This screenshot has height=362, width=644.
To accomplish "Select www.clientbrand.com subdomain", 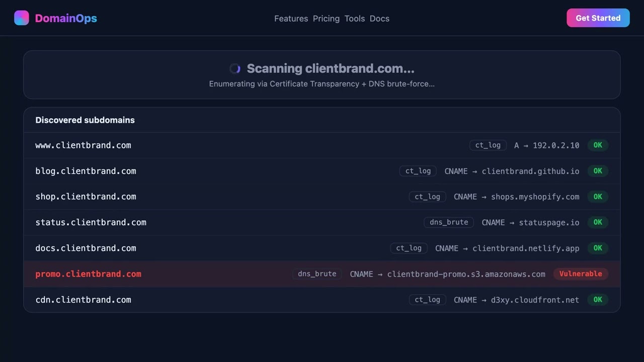I will [83, 145].
